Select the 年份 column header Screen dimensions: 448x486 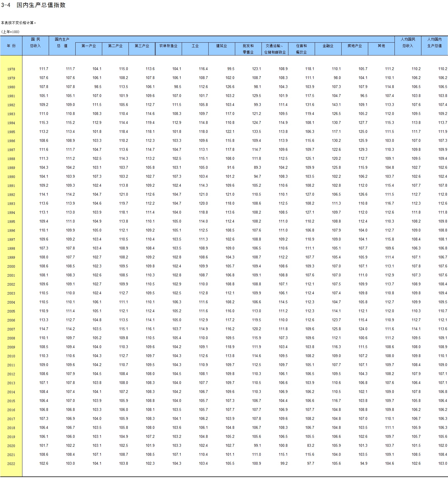coord(11,46)
